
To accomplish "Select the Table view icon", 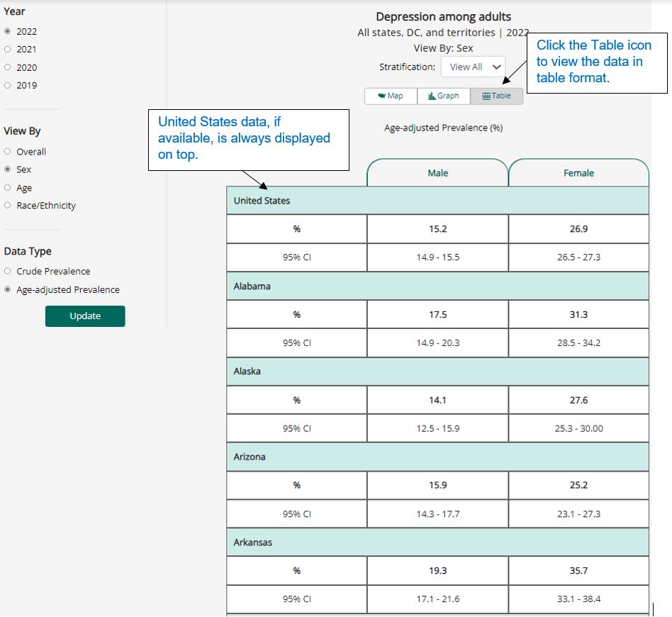I will click(496, 95).
